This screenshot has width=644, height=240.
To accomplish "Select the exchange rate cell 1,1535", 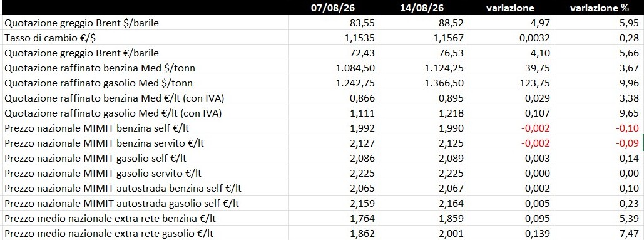I will pyautogui.click(x=332, y=38).
